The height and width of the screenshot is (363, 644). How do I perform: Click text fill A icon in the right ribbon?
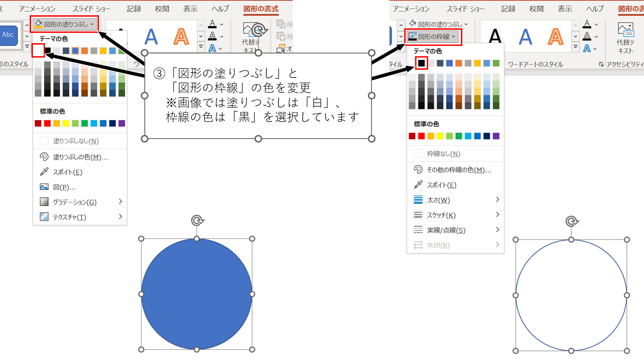(x=587, y=24)
